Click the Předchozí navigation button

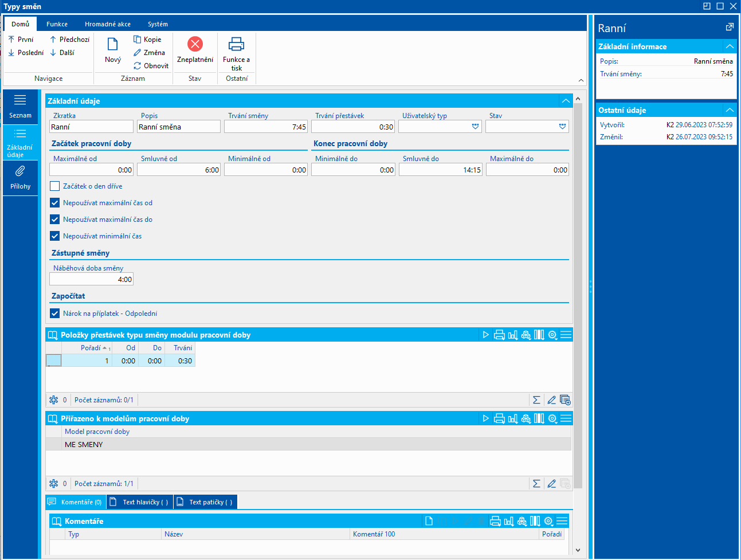(x=69, y=40)
